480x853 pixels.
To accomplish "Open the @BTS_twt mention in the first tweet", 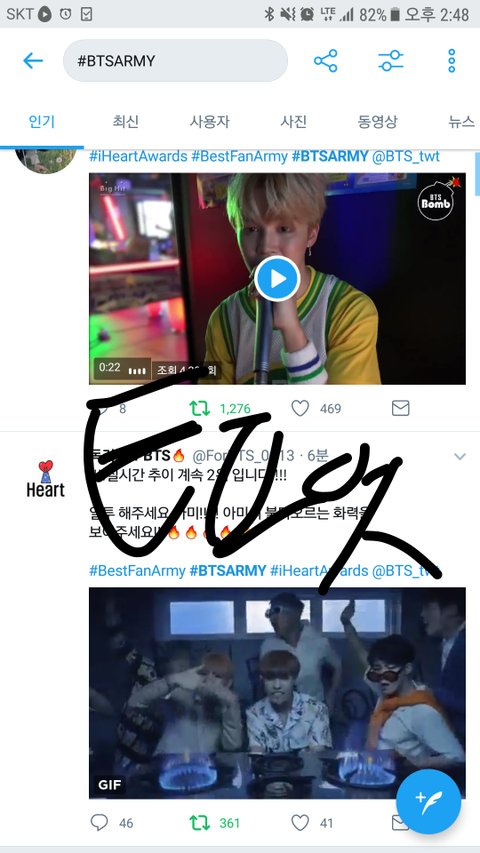I will (405, 157).
